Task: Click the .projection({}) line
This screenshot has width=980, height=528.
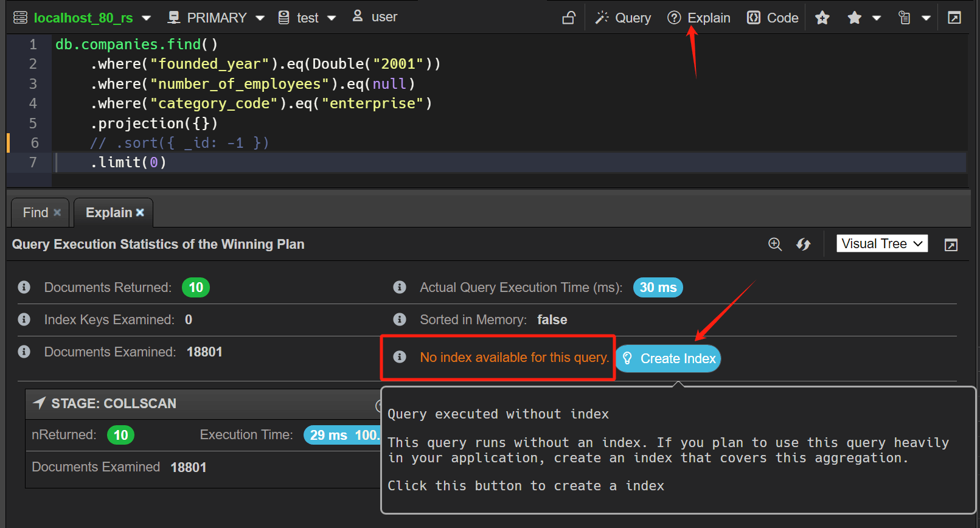Action: 154,123
